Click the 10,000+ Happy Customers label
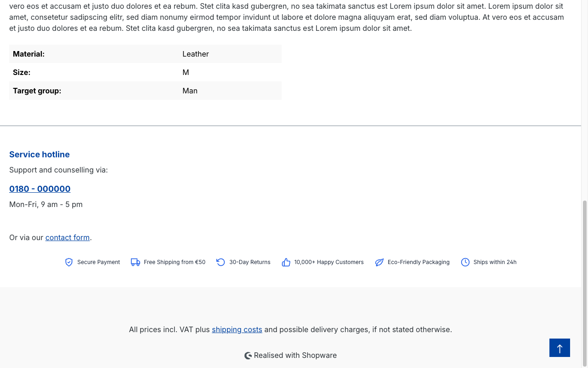 point(329,262)
